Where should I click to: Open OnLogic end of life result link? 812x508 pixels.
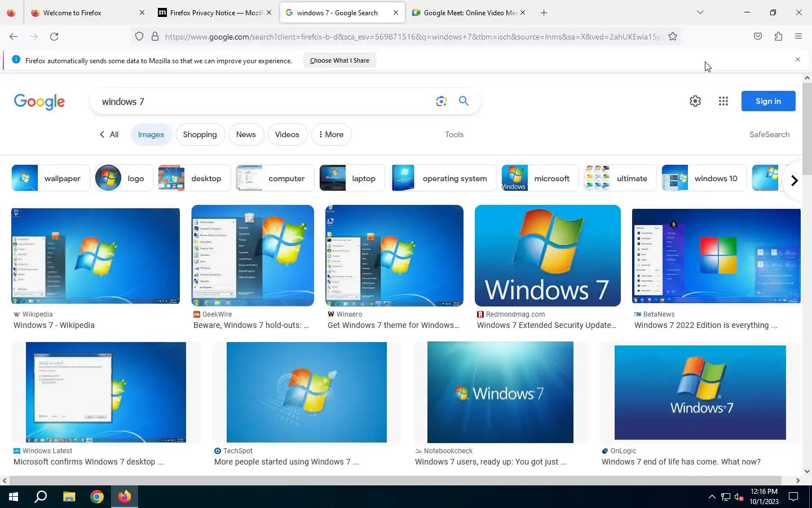coord(681,462)
